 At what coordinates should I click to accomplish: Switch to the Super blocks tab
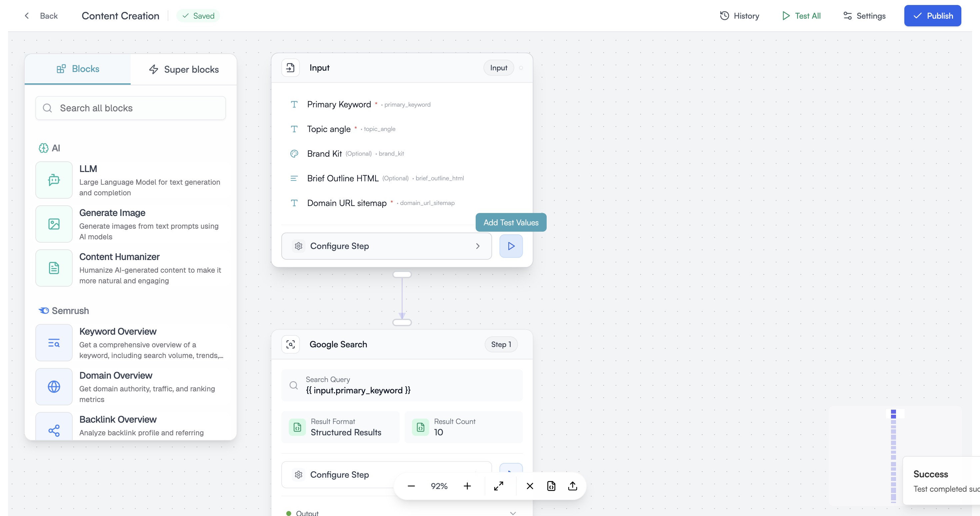pos(184,69)
